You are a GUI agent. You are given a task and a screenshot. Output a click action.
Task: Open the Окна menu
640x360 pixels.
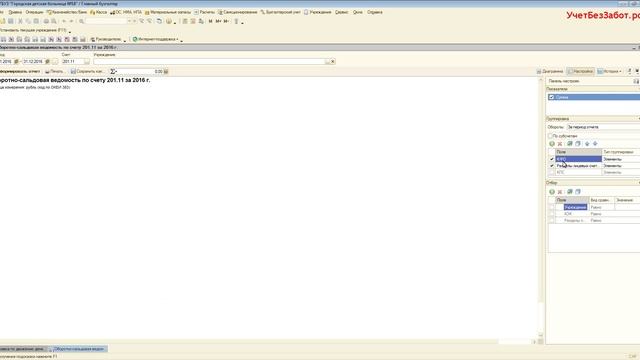point(358,12)
